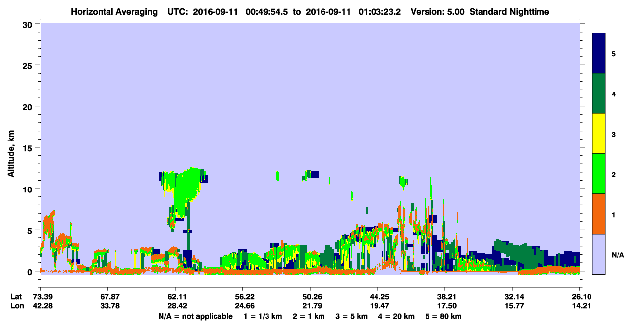Click the 30 altitude tick label
The image size is (644, 330).
coord(29,24)
